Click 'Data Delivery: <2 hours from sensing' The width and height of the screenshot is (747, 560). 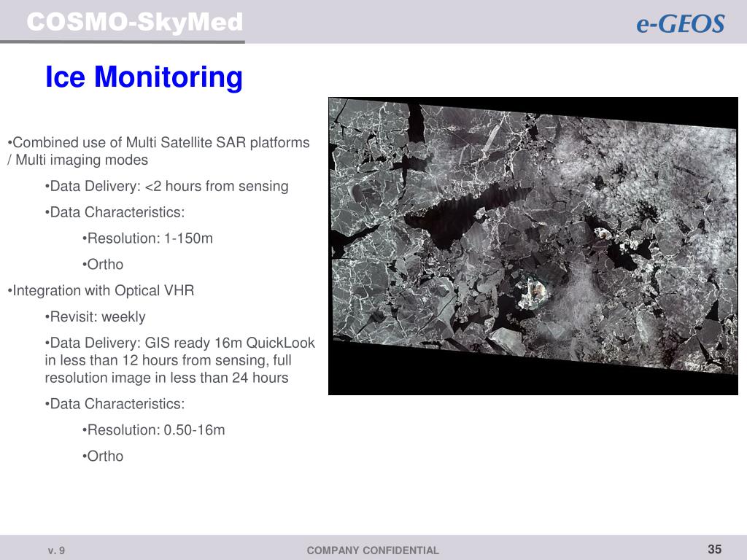(x=167, y=186)
